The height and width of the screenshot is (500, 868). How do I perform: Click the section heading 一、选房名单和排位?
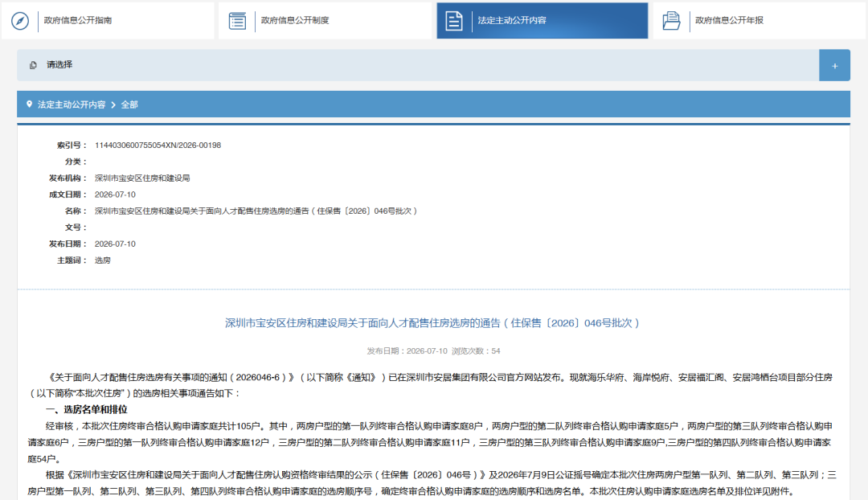(x=86, y=410)
